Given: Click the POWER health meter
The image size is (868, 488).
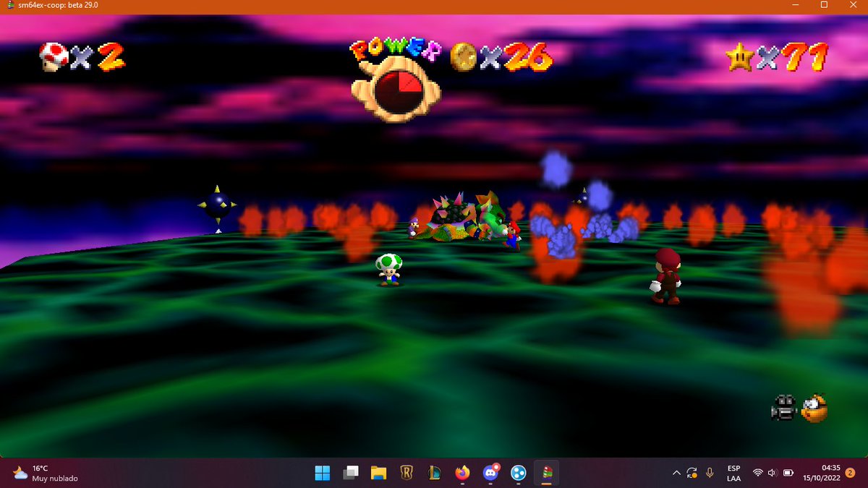Looking at the screenshot, I should point(396,80).
